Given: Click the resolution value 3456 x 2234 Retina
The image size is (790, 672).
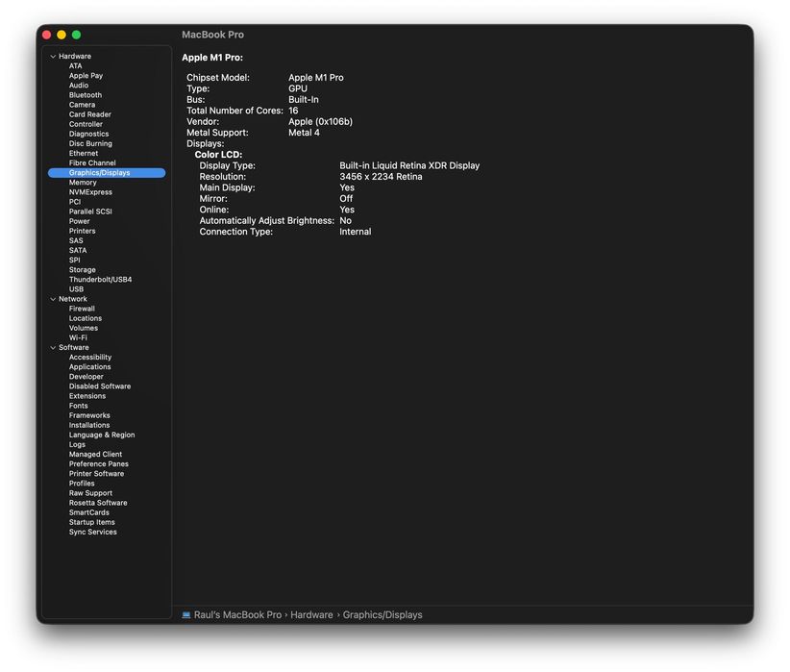Looking at the screenshot, I should (381, 177).
